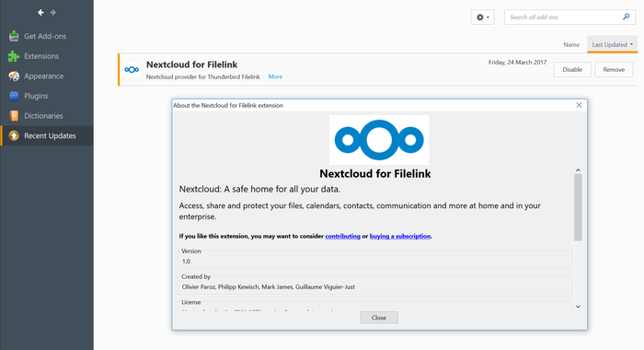Switch to Extensions section

47,56
